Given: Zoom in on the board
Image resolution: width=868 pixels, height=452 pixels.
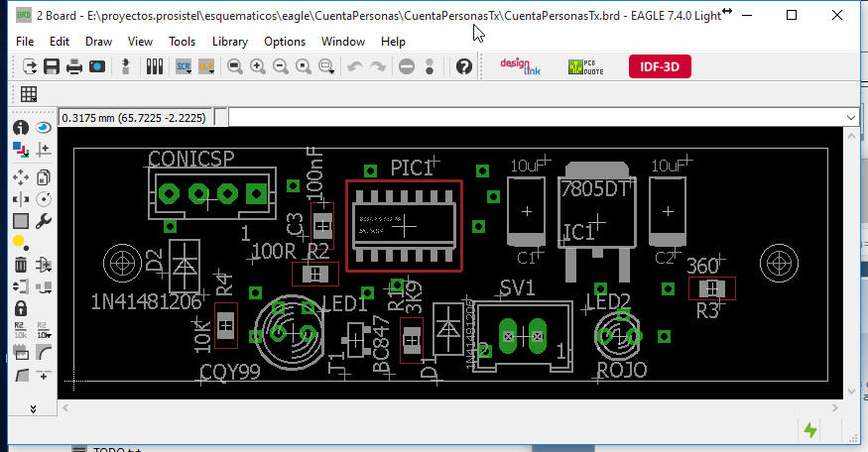Looking at the screenshot, I should click(257, 67).
